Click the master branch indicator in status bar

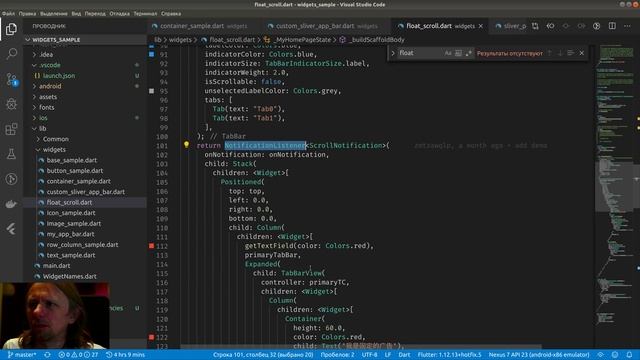pos(22,355)
